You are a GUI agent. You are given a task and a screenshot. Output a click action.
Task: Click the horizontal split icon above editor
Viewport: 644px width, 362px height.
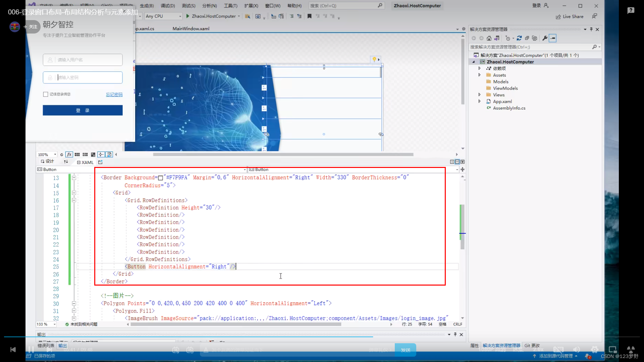(457, 162)
